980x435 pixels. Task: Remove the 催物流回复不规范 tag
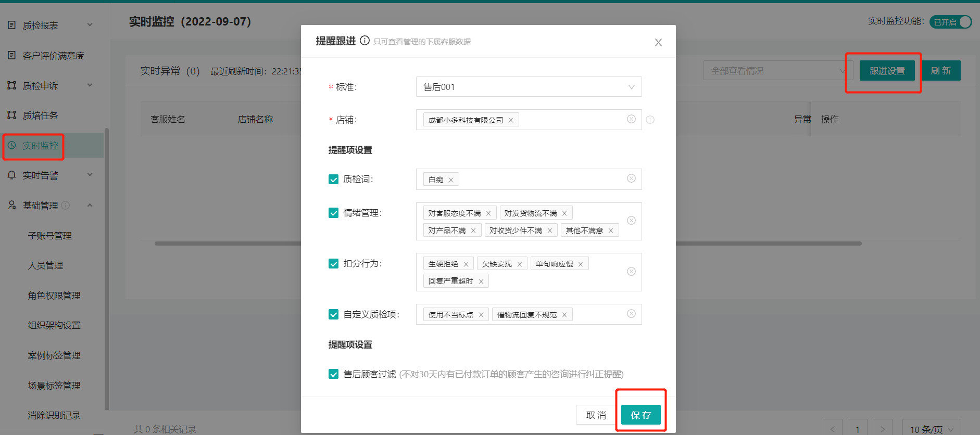564,315
